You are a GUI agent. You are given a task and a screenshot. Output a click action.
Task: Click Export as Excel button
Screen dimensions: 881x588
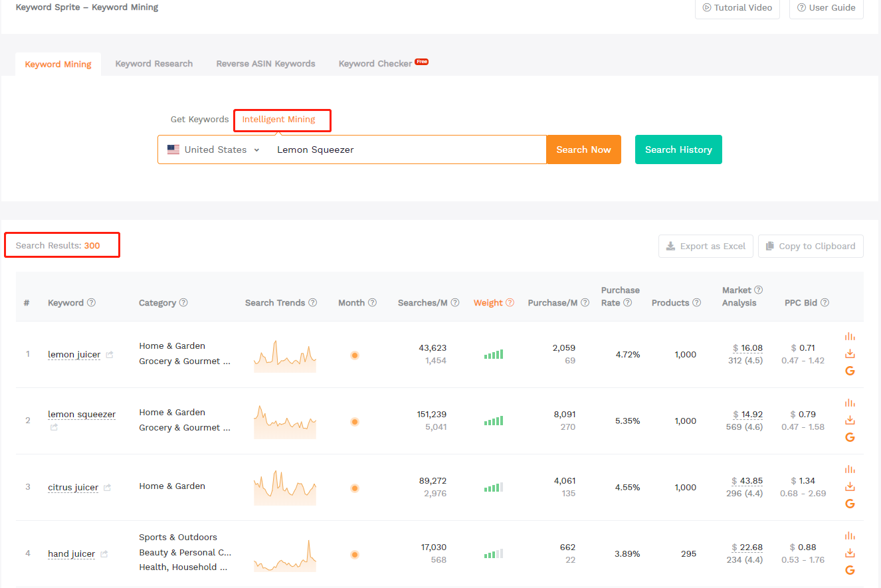tap(706, 246)
